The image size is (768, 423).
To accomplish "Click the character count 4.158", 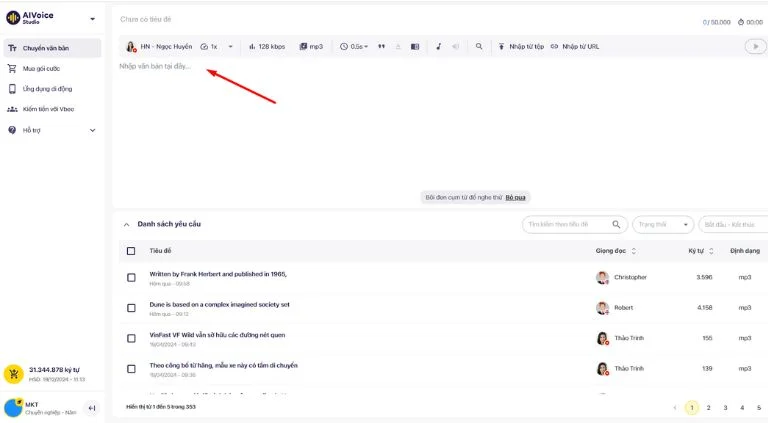I will point(704,307).
